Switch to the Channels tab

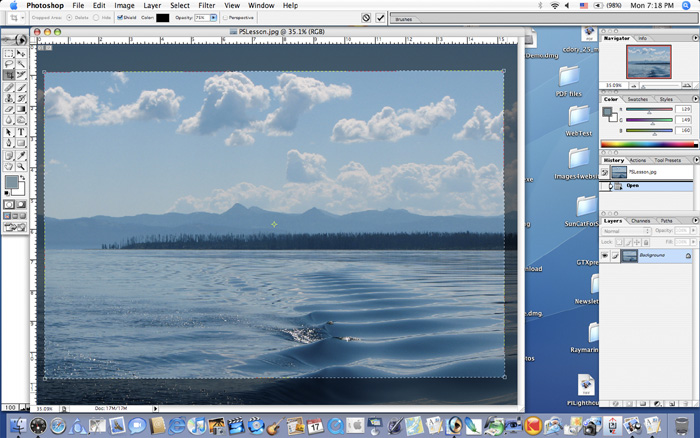click(x=640, y=220)
